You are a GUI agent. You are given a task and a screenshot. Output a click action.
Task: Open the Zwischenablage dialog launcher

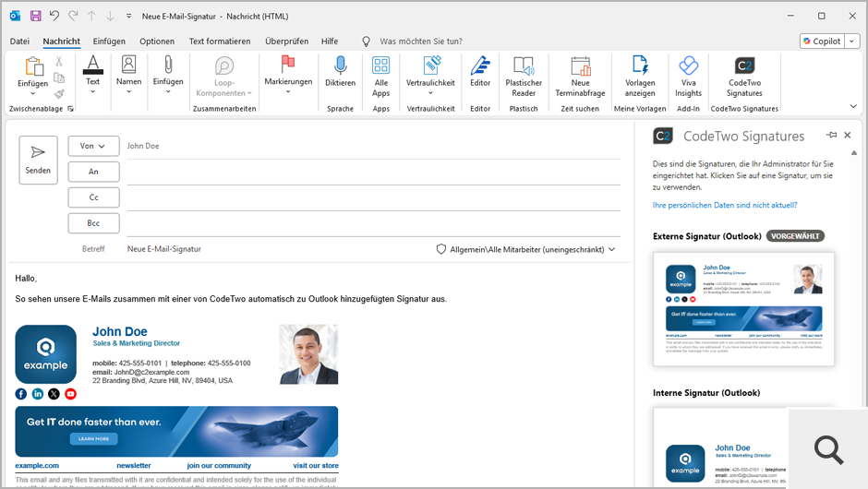pos(71,109)
